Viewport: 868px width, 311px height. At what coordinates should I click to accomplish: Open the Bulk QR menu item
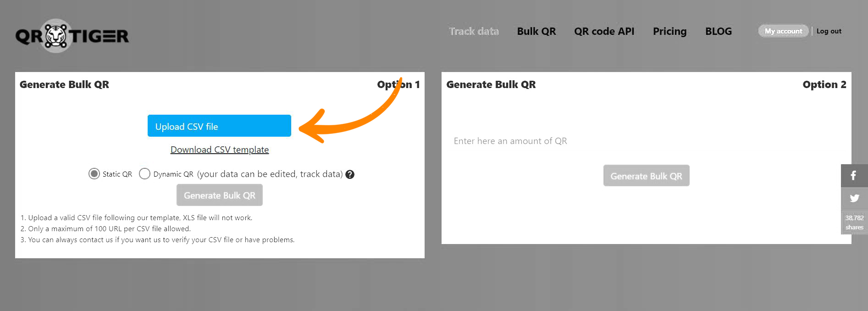click(536, 31)
